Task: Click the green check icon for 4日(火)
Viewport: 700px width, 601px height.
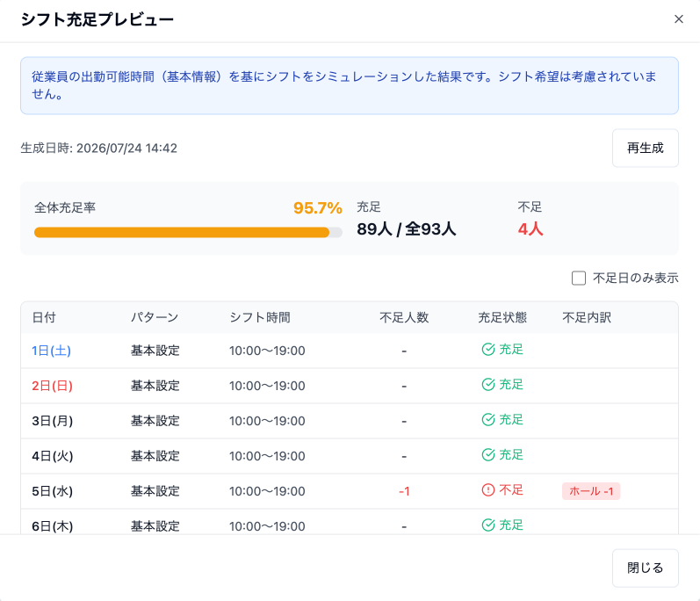Action: [x=488, y=455]
